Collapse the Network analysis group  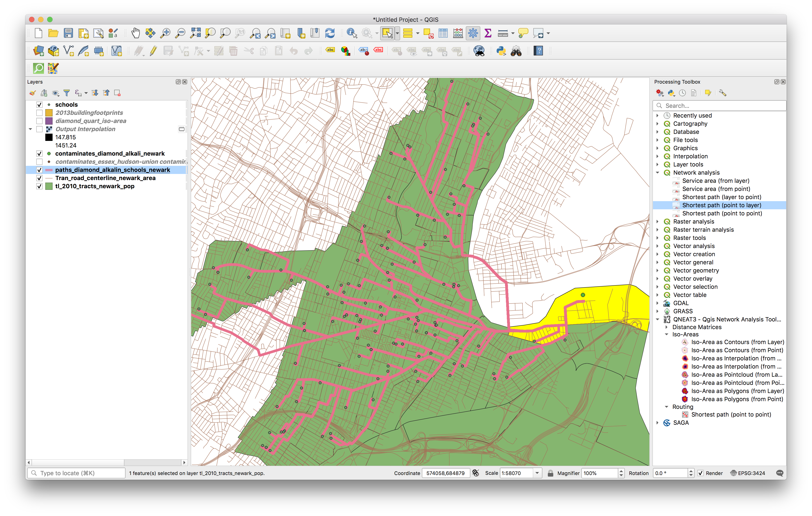(657, 173)
